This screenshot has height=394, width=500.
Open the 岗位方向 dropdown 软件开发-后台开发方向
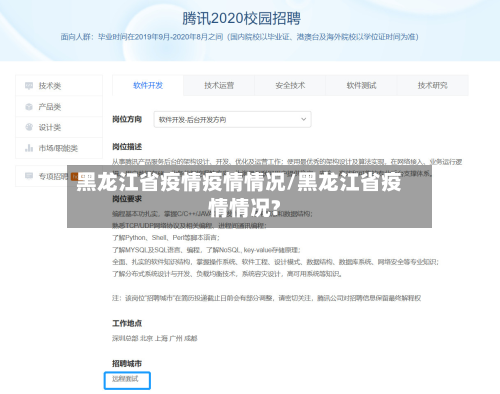[x=232, y=119]
